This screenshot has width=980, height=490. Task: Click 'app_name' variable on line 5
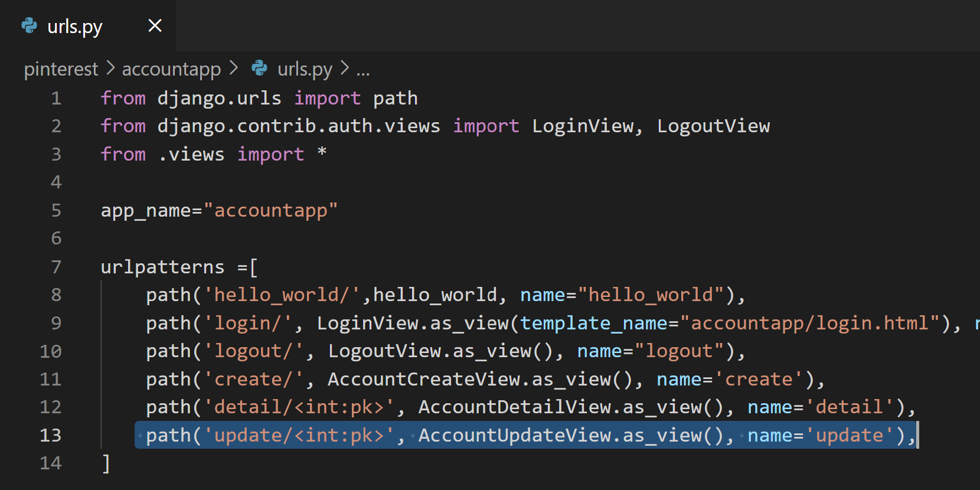pyautogui.click(x=146, y=210)
